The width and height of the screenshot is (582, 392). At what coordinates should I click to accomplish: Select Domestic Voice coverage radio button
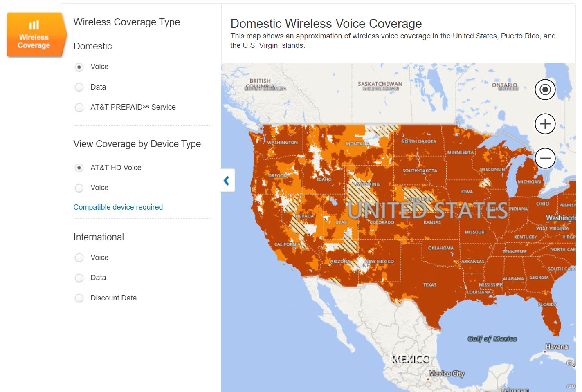pyautogui.click(x=79, y=67)
